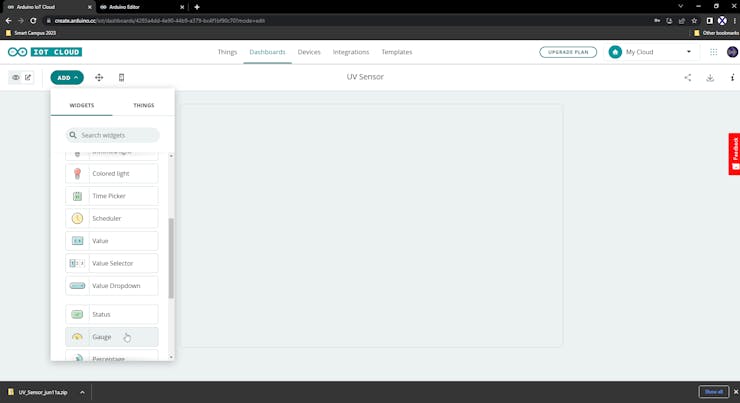
Task: Focus the Search widgets field
Action: point(112,135)
